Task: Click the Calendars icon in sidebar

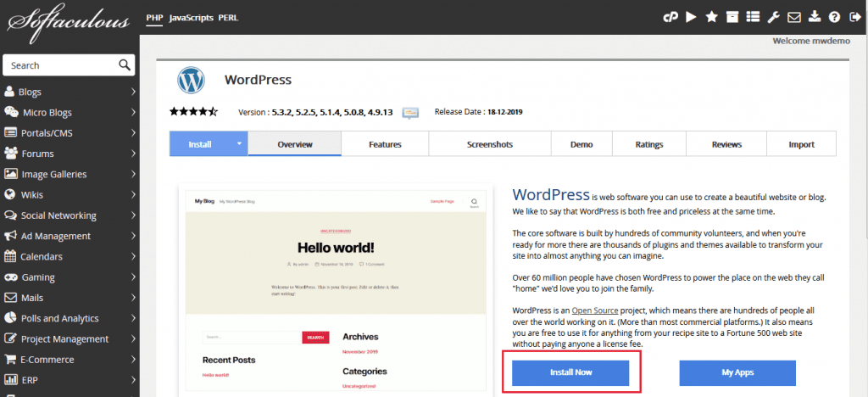Action: [x=10, y=256]
